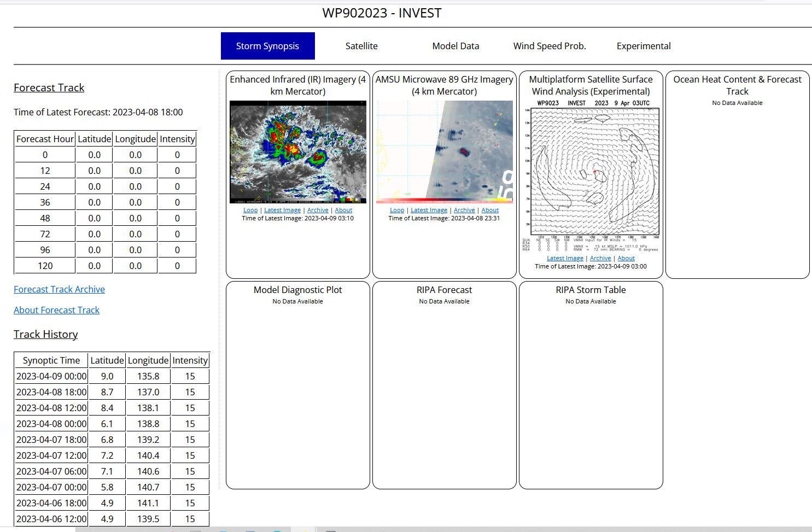Viewport: 812px width, 532px height.
Task: Click About under AMSU Microwave imagery
Action: pyautogui.click(x=490, y=210)
